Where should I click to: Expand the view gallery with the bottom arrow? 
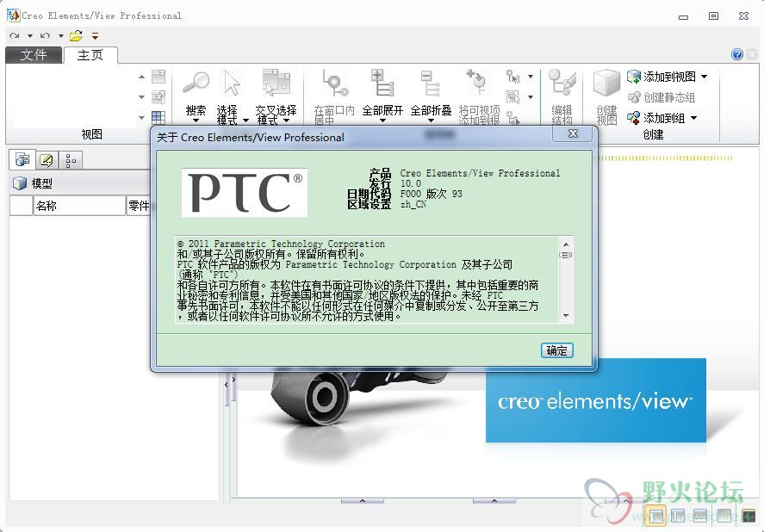(141, 117)
